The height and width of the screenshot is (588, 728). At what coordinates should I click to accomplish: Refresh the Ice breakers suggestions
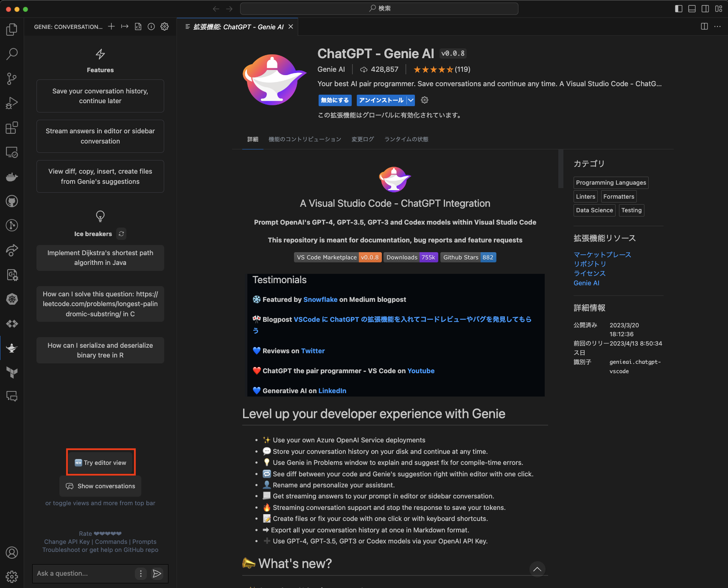coord(121,234)
